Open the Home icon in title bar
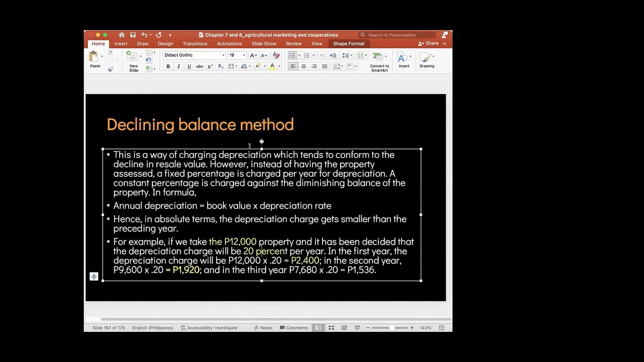Screen dimensions: 644x362 pos(121,35)
